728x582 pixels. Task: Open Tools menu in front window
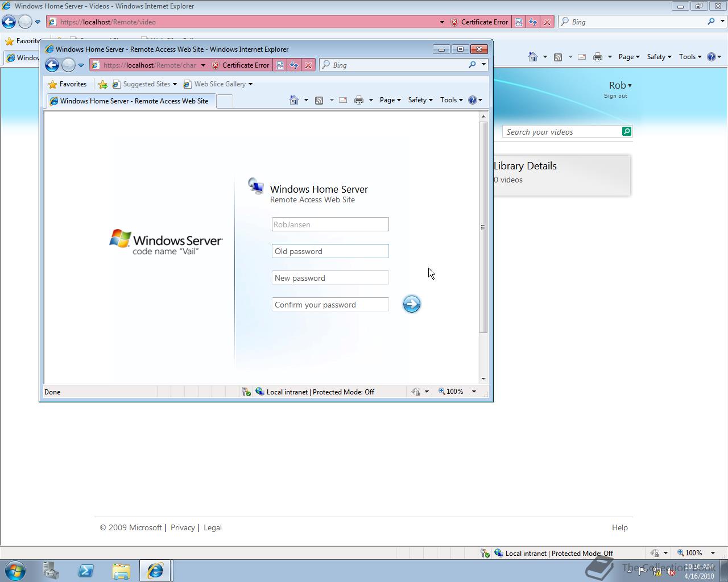click(452, 100)
